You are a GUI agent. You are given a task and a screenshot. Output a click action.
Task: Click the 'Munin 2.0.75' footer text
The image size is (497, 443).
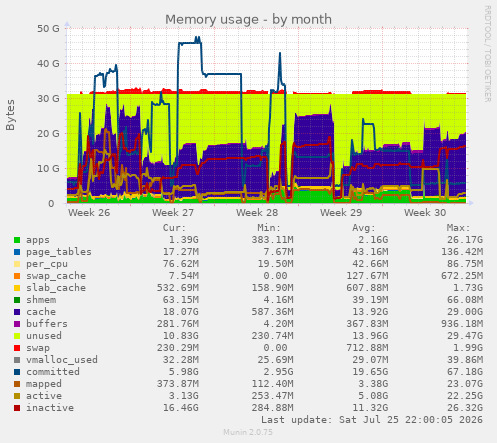(248, 432)
